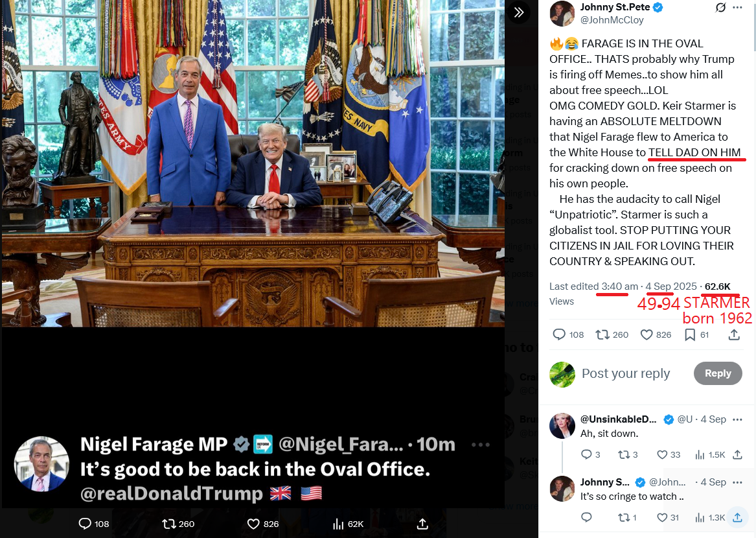Screen dimensions: 756x538
Task: Open the @JohnMcCloy handle link
Action: [612, 20]
